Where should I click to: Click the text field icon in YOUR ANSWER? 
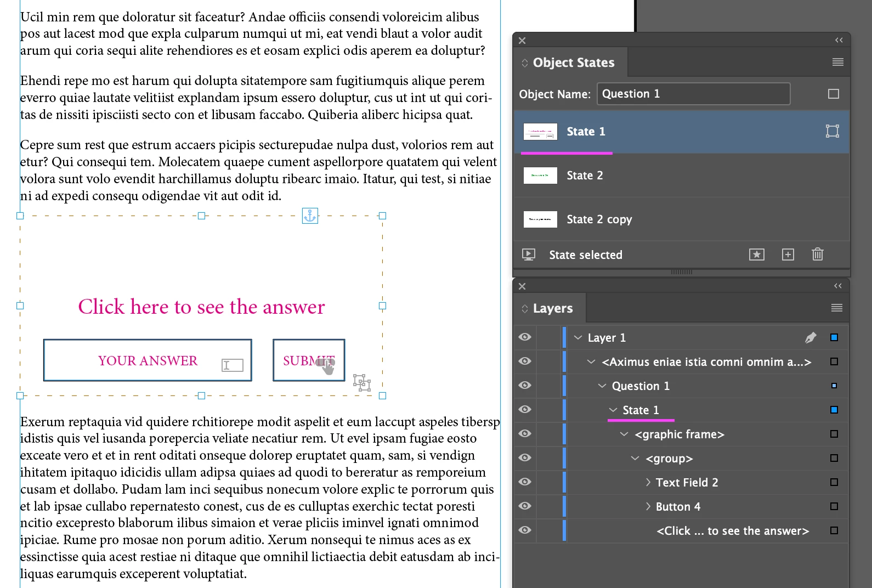coord(233,365)
